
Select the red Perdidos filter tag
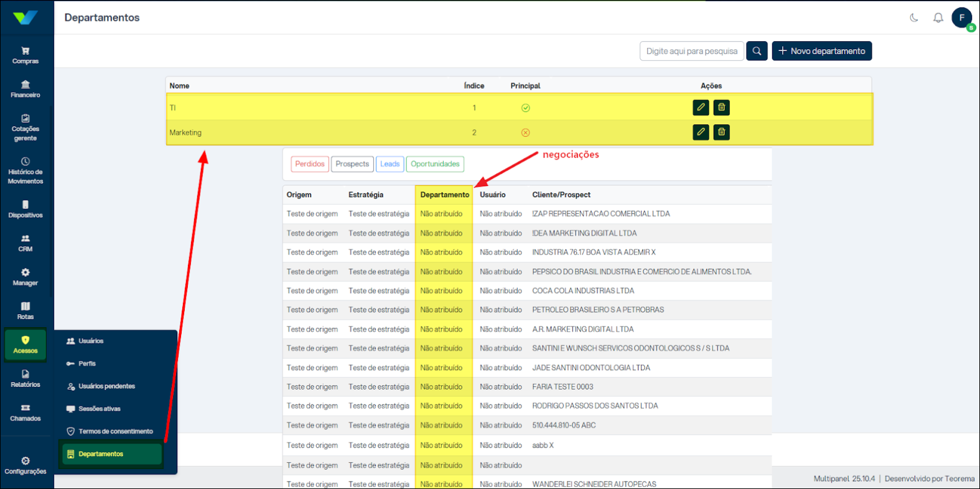[x=309, y=164]
